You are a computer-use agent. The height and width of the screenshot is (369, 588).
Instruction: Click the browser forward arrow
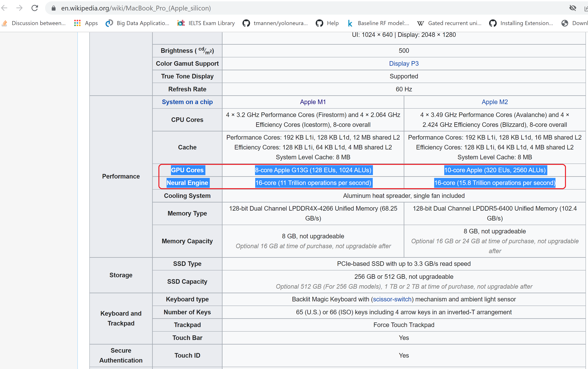click(x=19, y=8)
